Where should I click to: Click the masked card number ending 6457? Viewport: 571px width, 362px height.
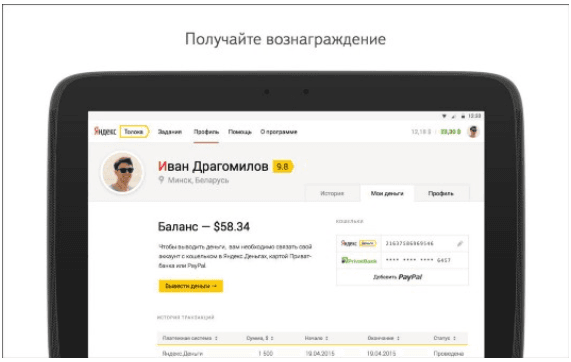tap(418, 260)
